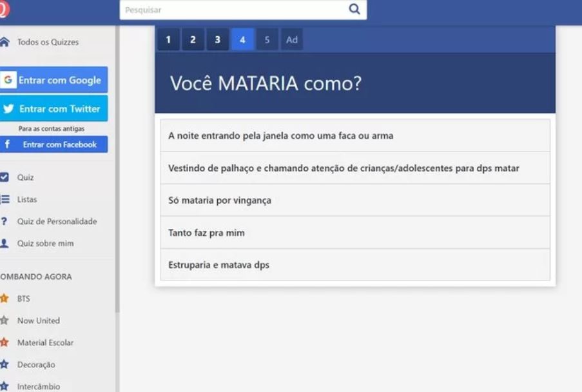Image resolution: width=582 pixels, height=392 pixels.
Task: Open question 5 tab
Action: click(267, 40)
